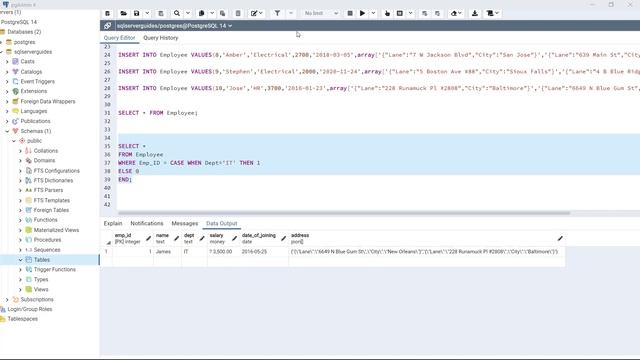Viewport: 640px width, 360px height.
Task: Open the No limit rows dropdown
Action: (321, 13)
